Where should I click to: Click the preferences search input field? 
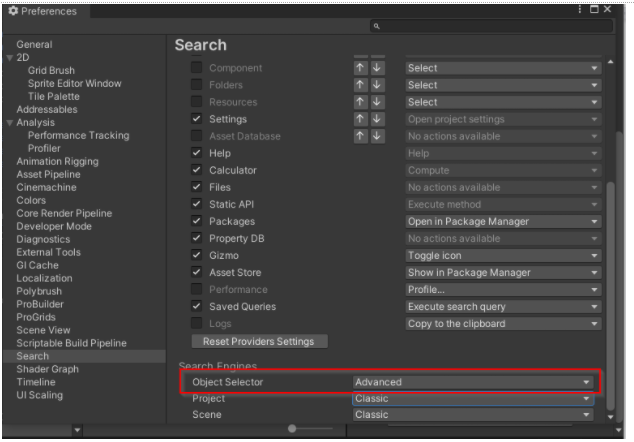pyautogui.click(x=490, y=24)
